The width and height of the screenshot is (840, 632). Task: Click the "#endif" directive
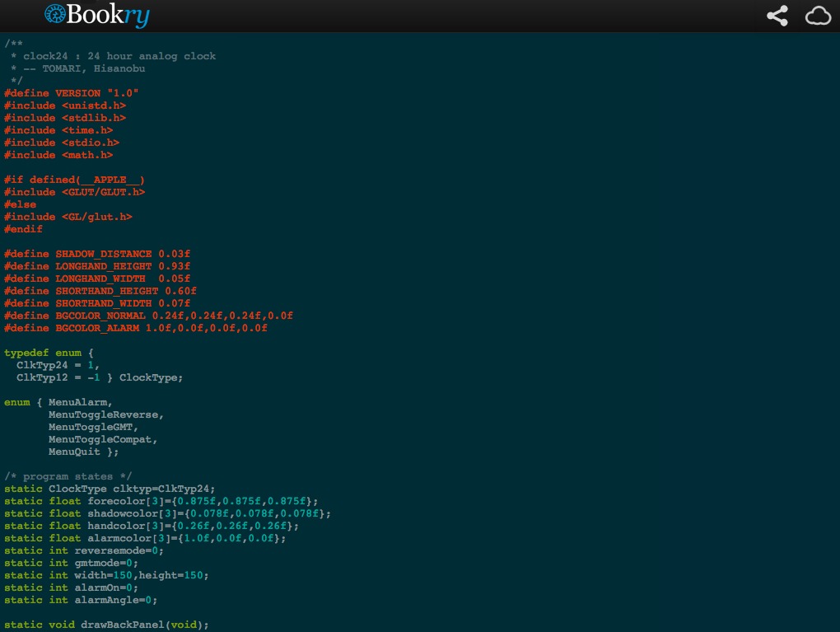coord(23,229)
